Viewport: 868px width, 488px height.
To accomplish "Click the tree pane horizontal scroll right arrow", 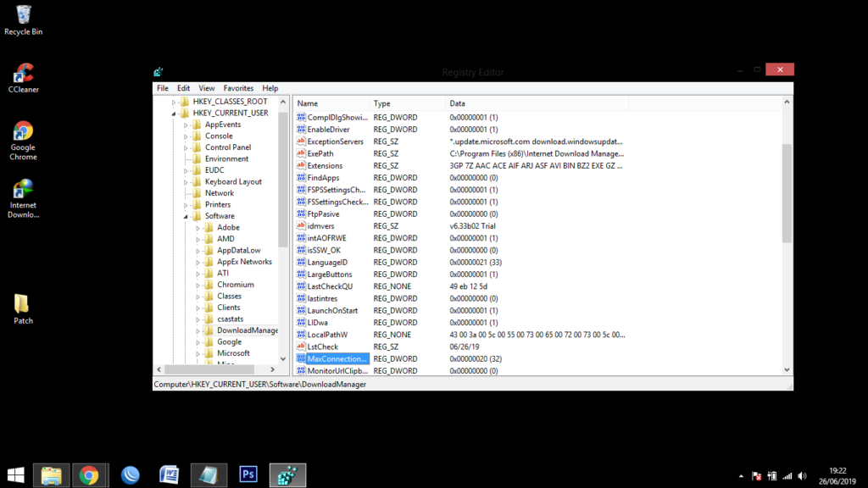I will (272, 369).
